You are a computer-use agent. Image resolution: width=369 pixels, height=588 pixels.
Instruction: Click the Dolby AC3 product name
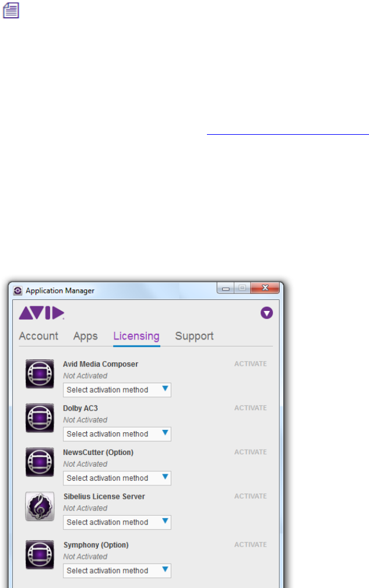click(80, 408)
